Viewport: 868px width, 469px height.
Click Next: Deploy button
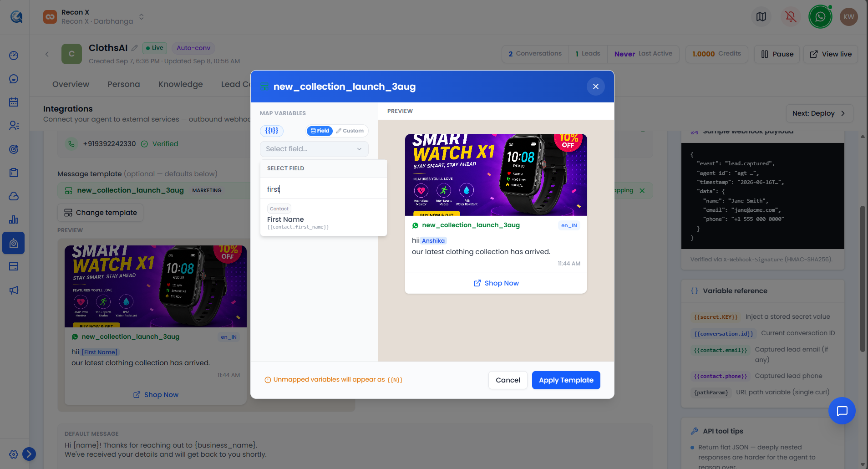click(x=819, y=113)
